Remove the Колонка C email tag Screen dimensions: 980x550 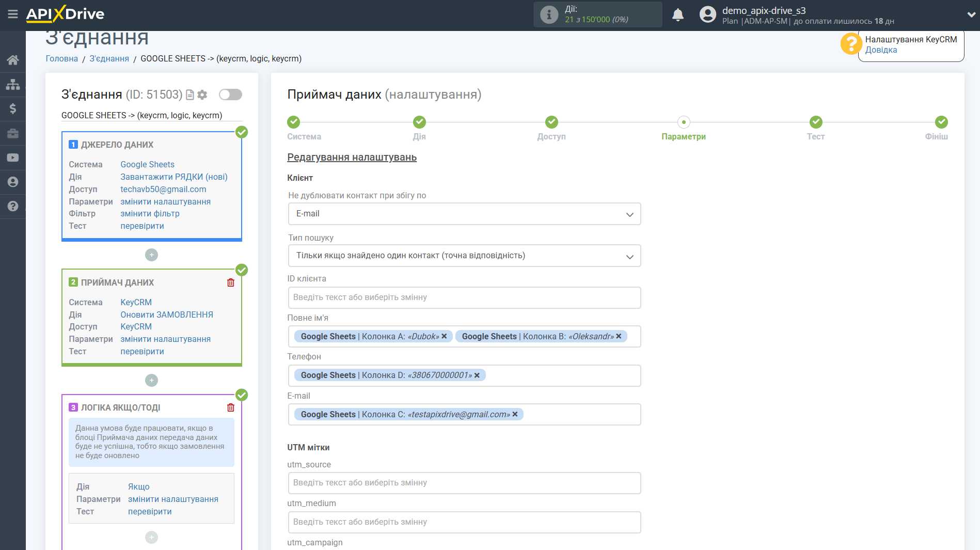click(x=515, y=414)
